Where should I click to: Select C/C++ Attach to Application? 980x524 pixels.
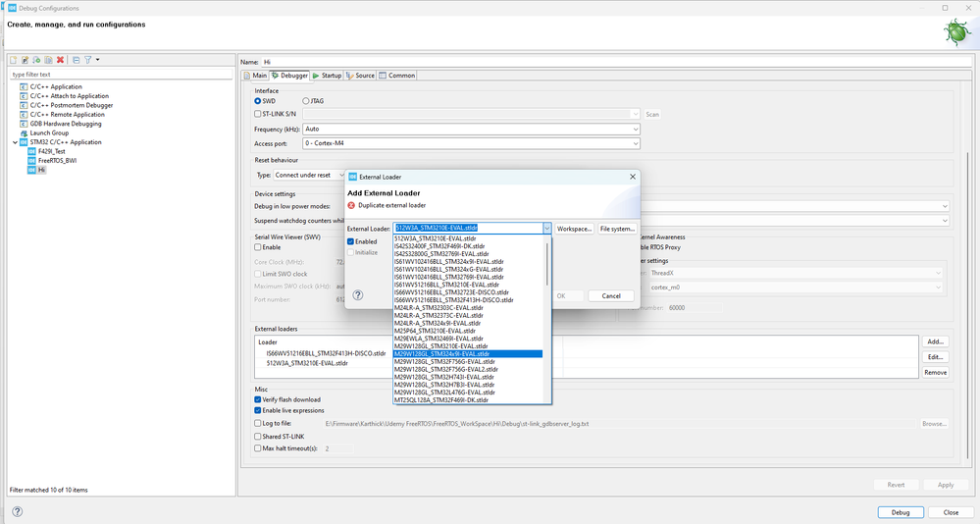tap(69, 96)
